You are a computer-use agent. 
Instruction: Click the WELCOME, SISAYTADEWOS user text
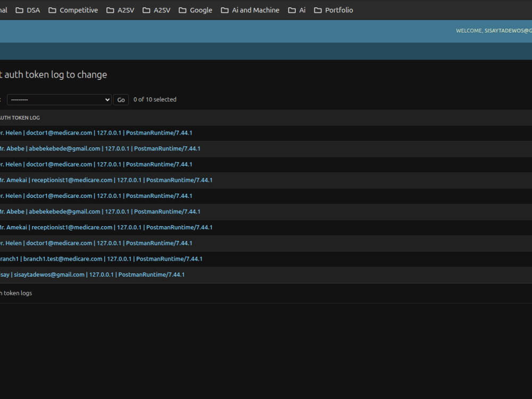pos(494,30)
